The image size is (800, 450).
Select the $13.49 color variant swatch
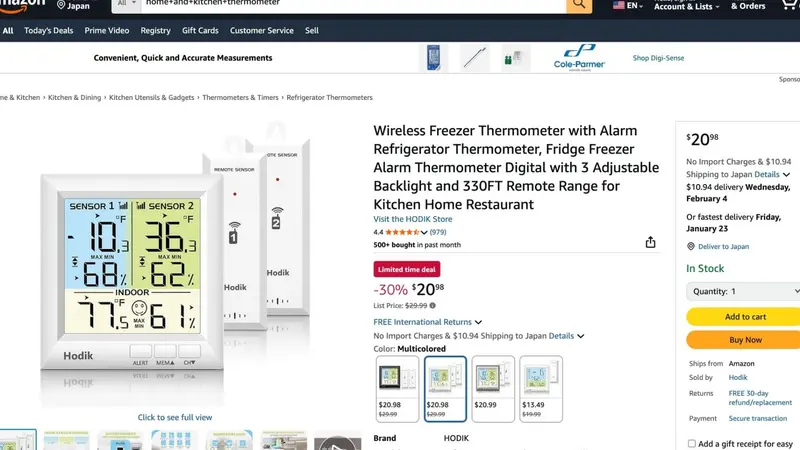[541, 389]
